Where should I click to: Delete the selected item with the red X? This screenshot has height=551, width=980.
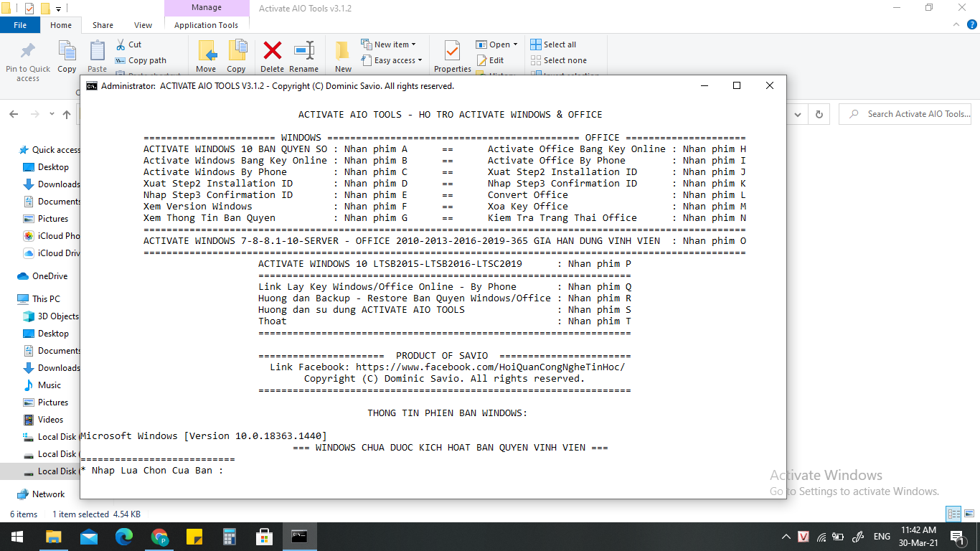pos(272,56)
